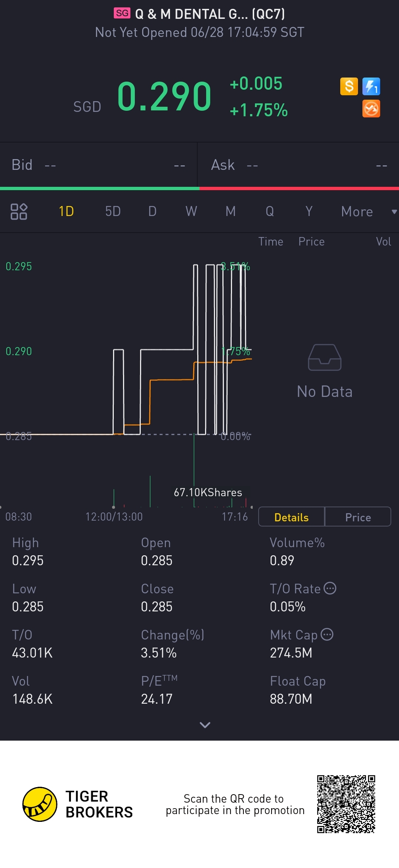Tap the No Data inbox icon
Image resolution: width=399 pixels, height=868 pixels.
click(x=324, y=357)
